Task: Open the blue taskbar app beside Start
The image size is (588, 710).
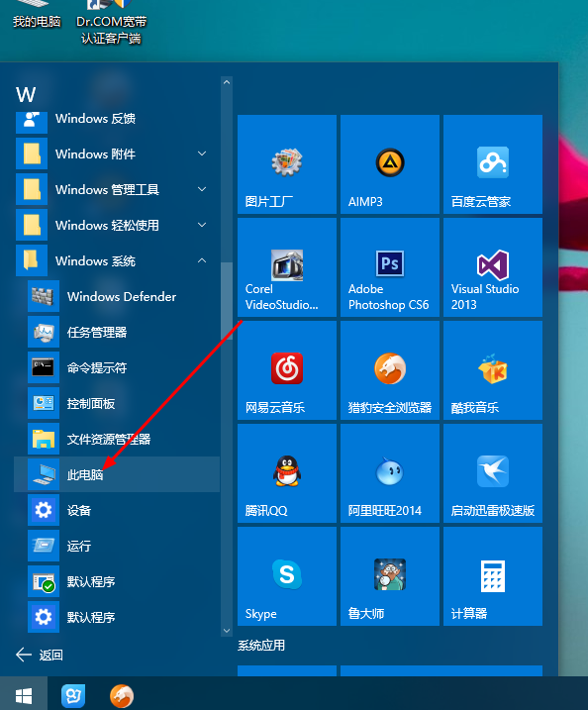Action: 73,695
